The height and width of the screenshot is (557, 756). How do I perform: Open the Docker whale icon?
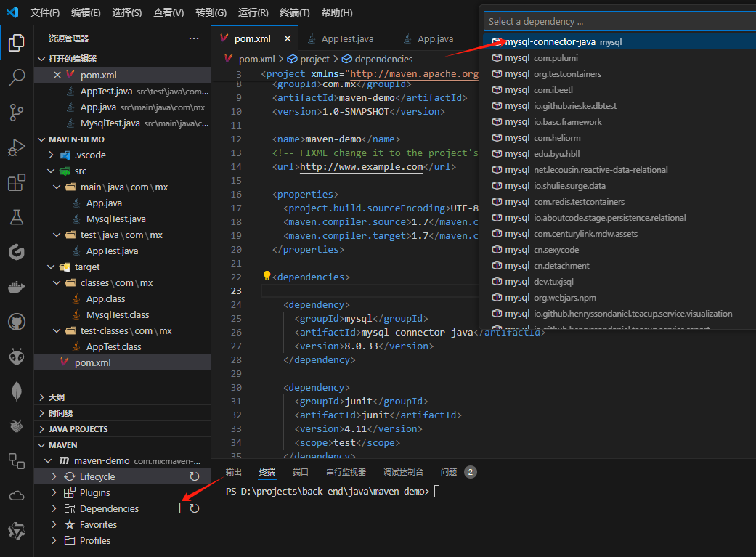tap(16, 287)
